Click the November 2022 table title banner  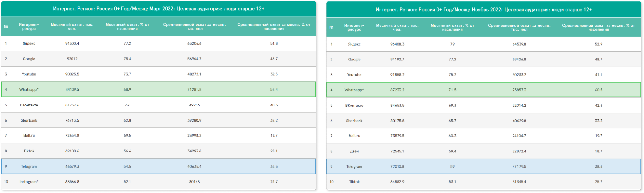(483, 10)
